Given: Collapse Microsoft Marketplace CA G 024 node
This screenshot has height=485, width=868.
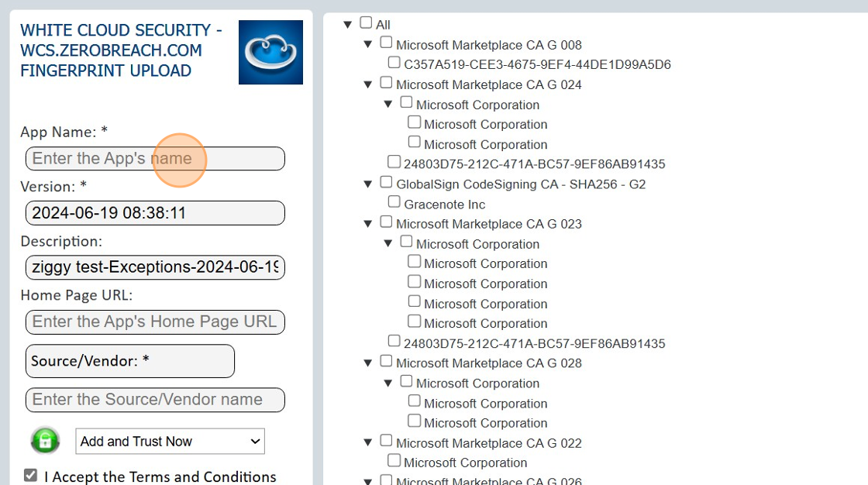Looking at the screenshot, I should [x=367, y=83].
